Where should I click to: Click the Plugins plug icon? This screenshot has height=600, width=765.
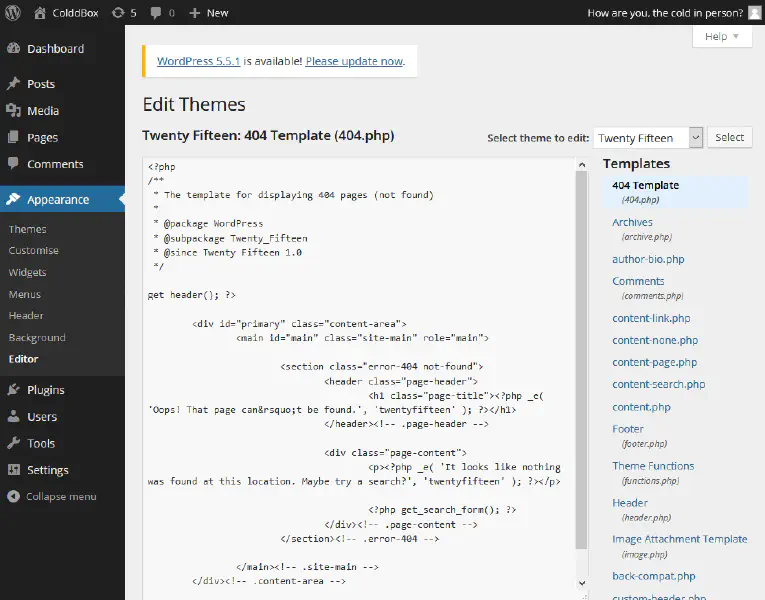[x=13, y=390]
